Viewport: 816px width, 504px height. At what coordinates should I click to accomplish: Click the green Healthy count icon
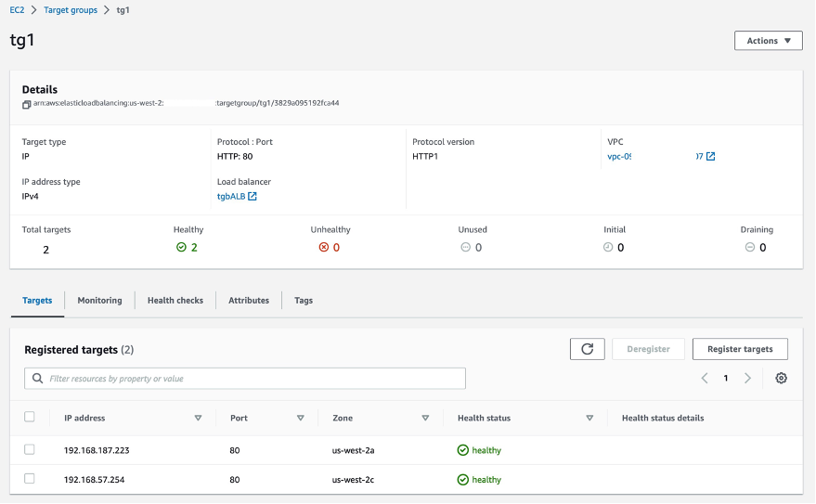tap(181, 247)
